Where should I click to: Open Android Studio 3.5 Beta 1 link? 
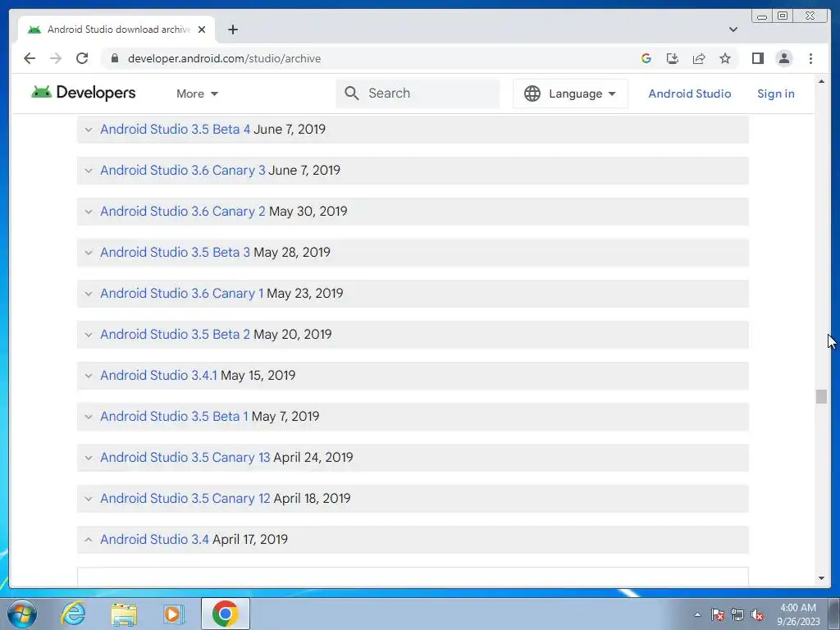174,416
